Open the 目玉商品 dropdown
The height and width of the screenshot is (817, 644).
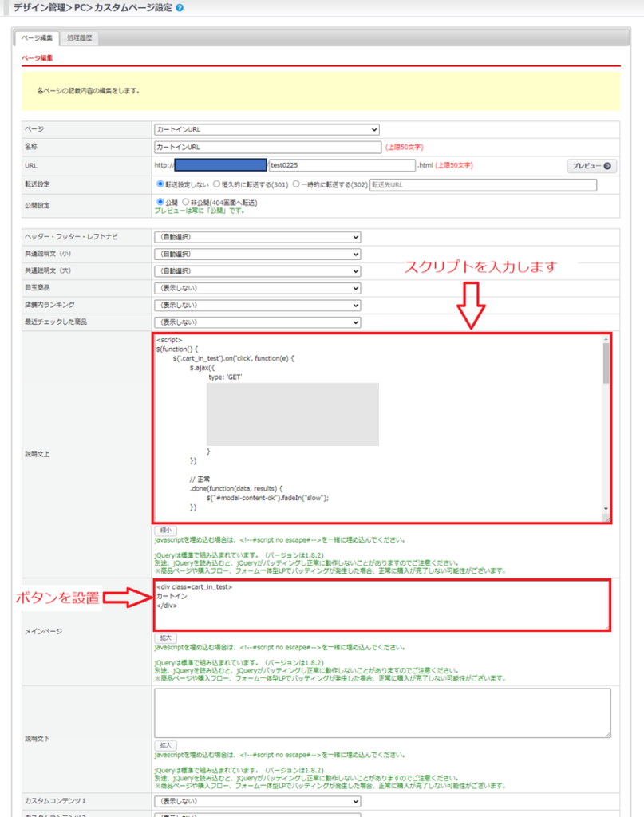point(258,288)
